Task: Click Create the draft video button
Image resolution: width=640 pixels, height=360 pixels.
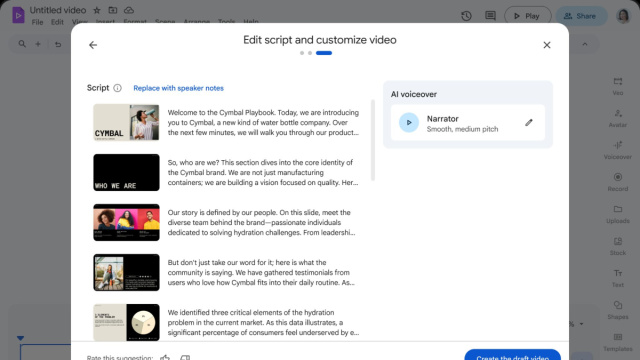Action: click(512, 355)
